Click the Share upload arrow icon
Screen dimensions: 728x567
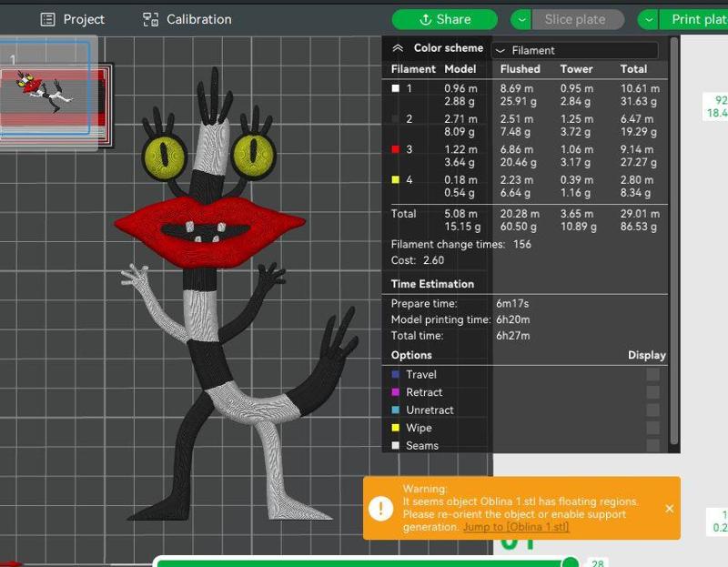pyautogui.click(x=425, y=19)
